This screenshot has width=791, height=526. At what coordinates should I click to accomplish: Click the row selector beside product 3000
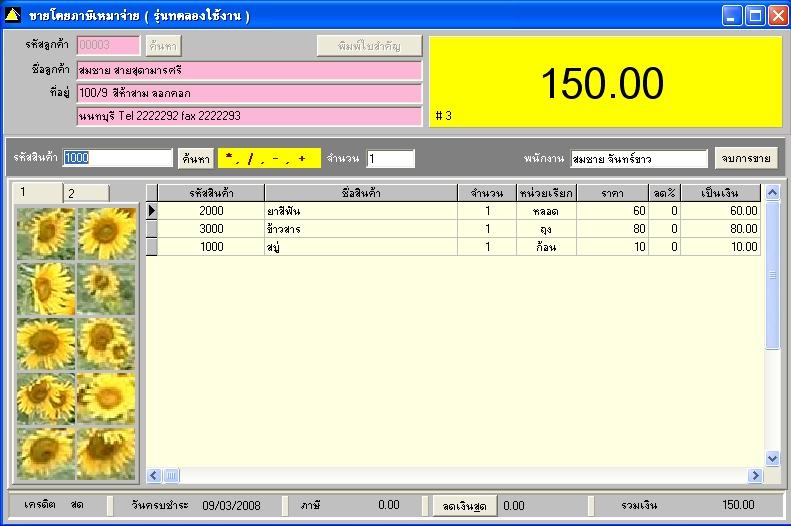152,229
